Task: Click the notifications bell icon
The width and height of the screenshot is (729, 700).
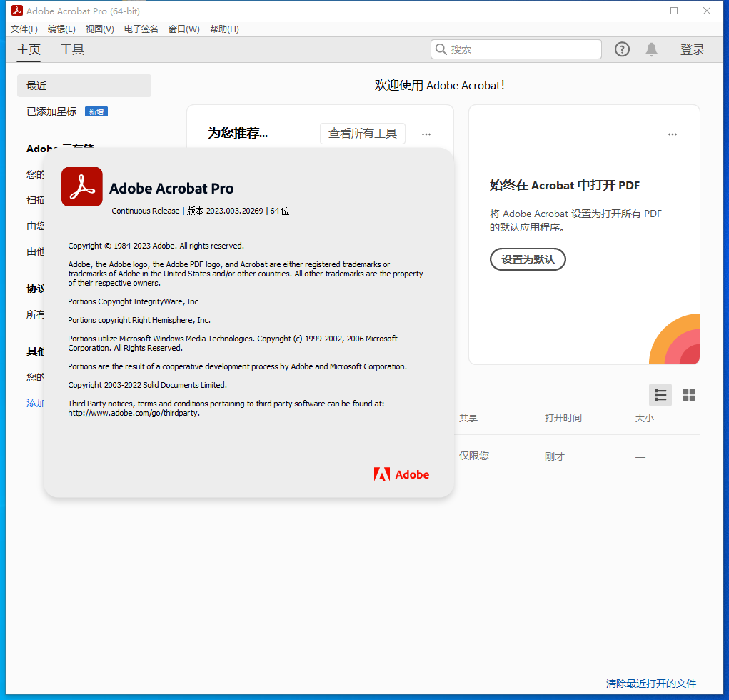Action: 650,49
